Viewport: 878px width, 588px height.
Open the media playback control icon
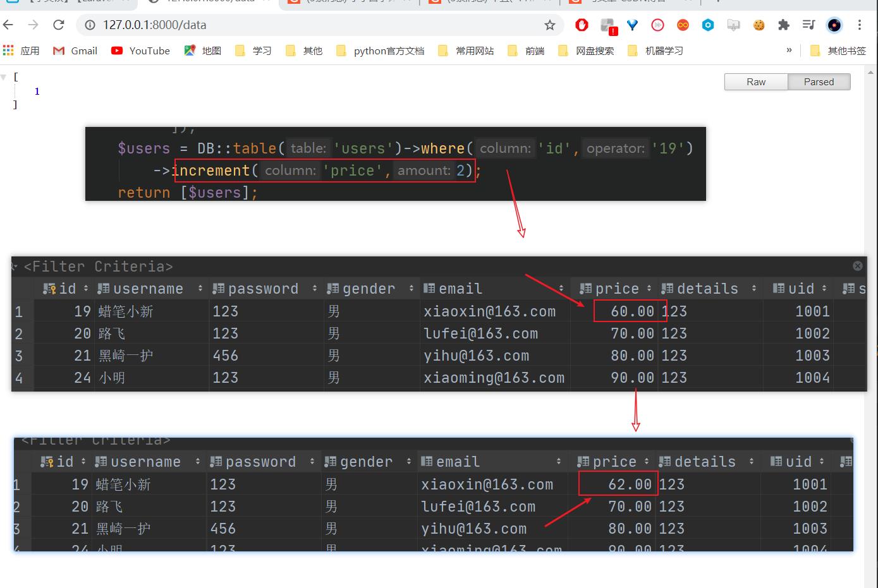(x=808, y=25)
